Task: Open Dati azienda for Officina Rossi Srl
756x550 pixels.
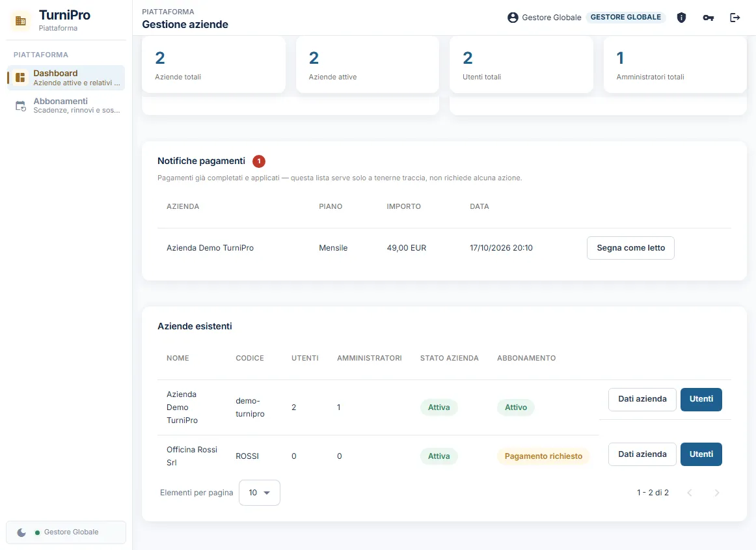Action: pos(642,454)
